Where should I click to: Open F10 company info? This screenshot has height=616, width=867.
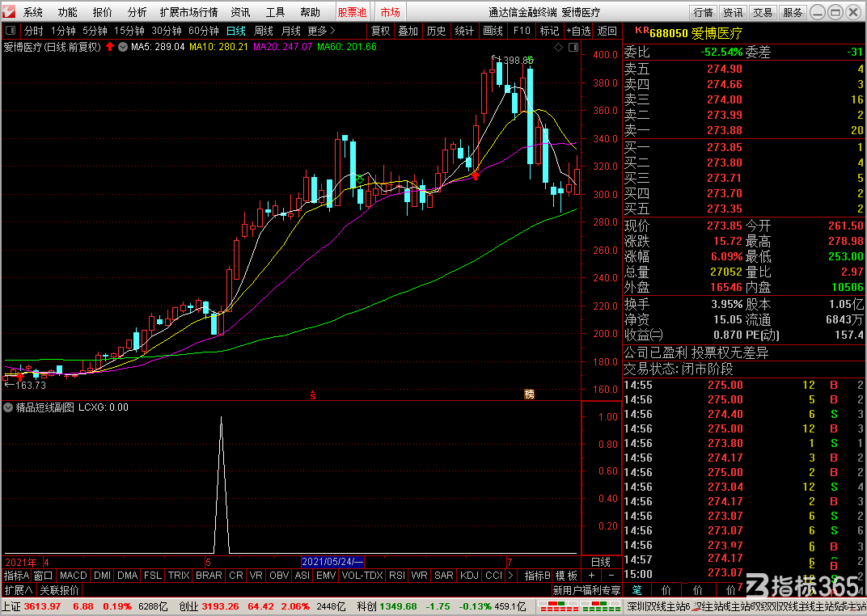(x=522, y=31)
